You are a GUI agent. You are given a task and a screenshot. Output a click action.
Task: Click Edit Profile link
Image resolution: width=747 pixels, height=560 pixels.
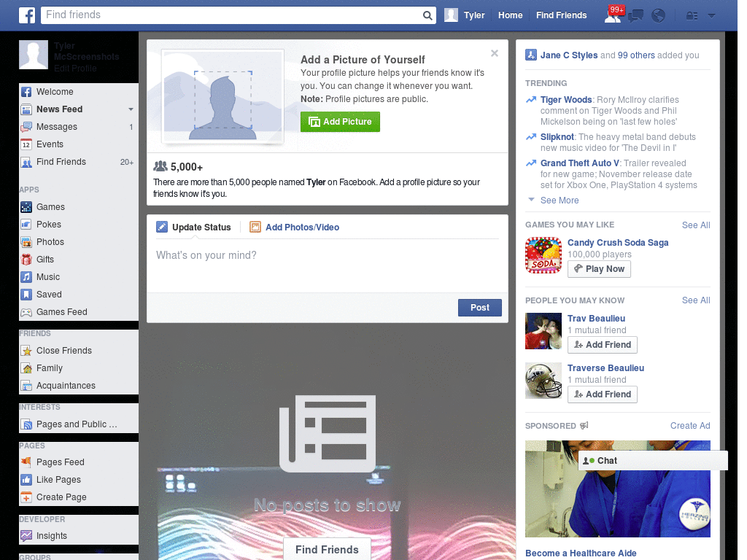click(x=75, y=68)
